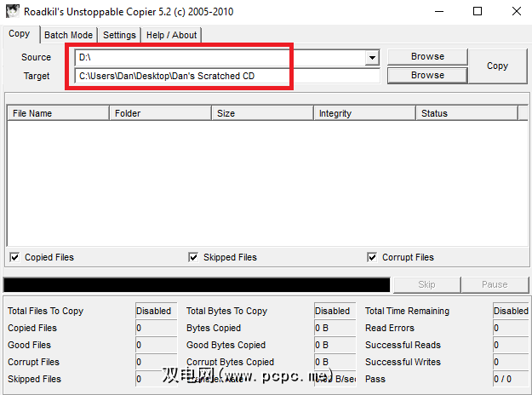This screenshot has height=395, width=532.
Task: Toggle the Corrupt Files checkbox
Action: coord(372,257)
